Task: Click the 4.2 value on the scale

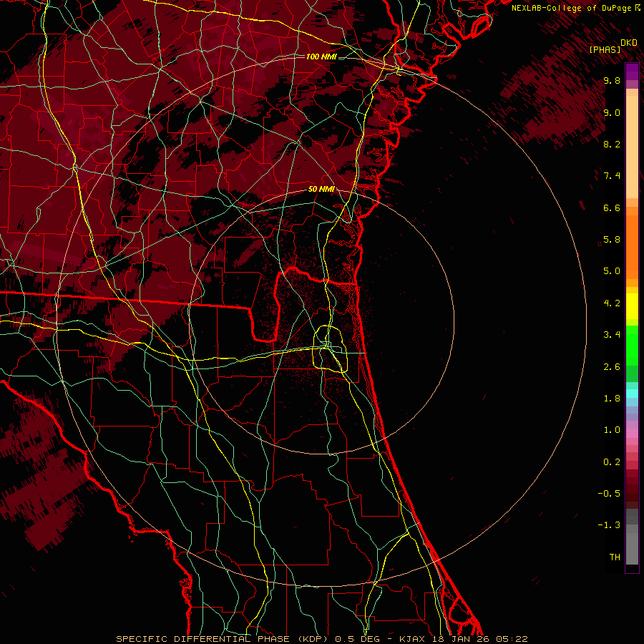Action: point(612,303)
